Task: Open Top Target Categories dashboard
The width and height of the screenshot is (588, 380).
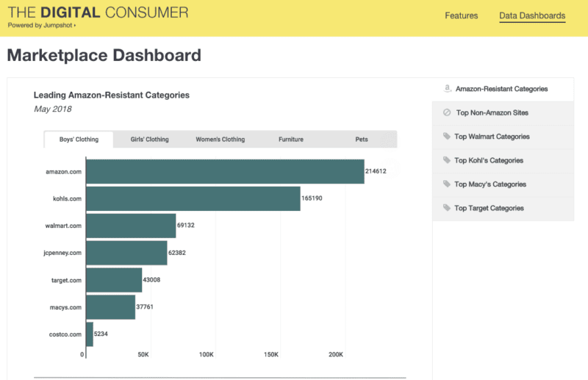Action: tap(503, 208)
